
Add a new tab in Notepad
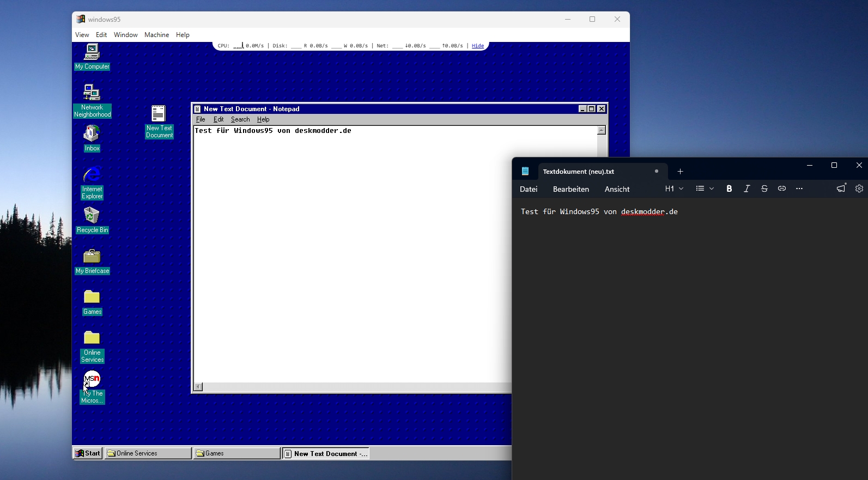[x=679, y=172]
